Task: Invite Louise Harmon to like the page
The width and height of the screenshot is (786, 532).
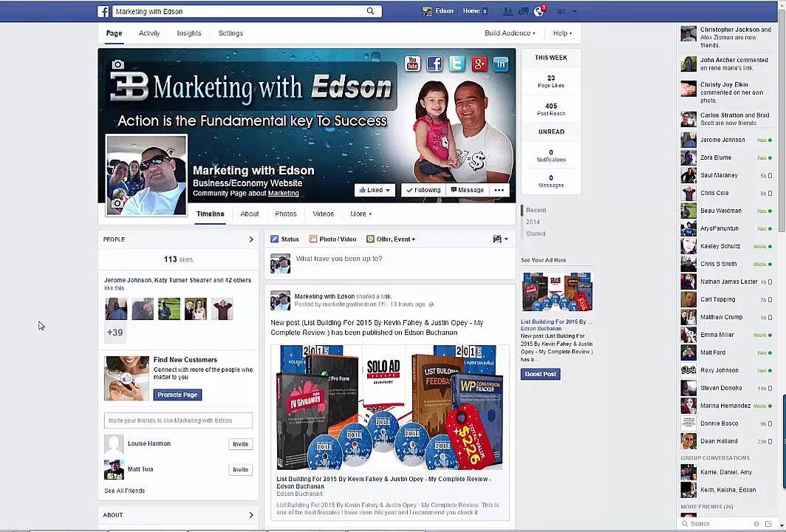Action: (241, 444)
